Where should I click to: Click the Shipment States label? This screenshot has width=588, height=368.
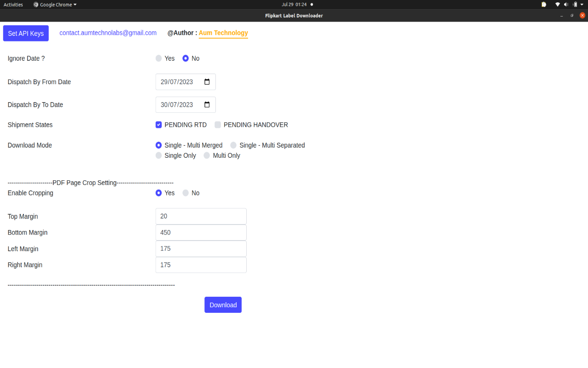coord(30,125)
